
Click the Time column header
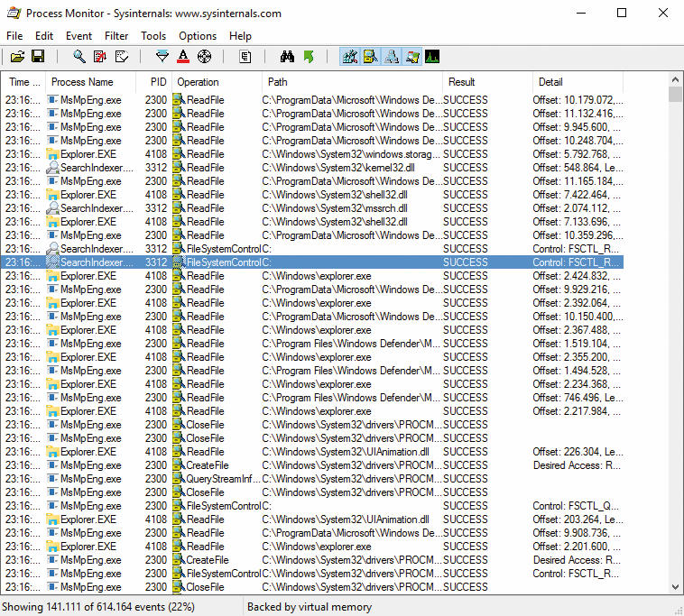(23, 82)
